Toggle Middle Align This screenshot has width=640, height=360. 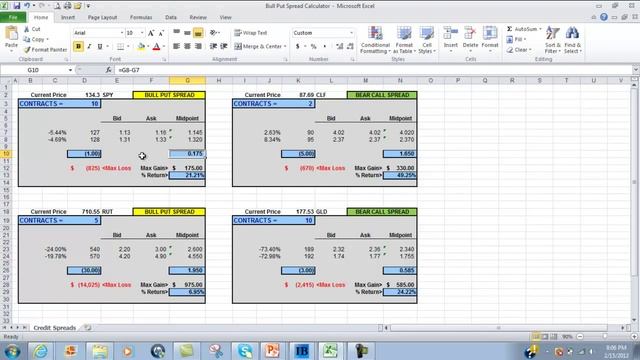pyautogui.click(x=187, y=33)
